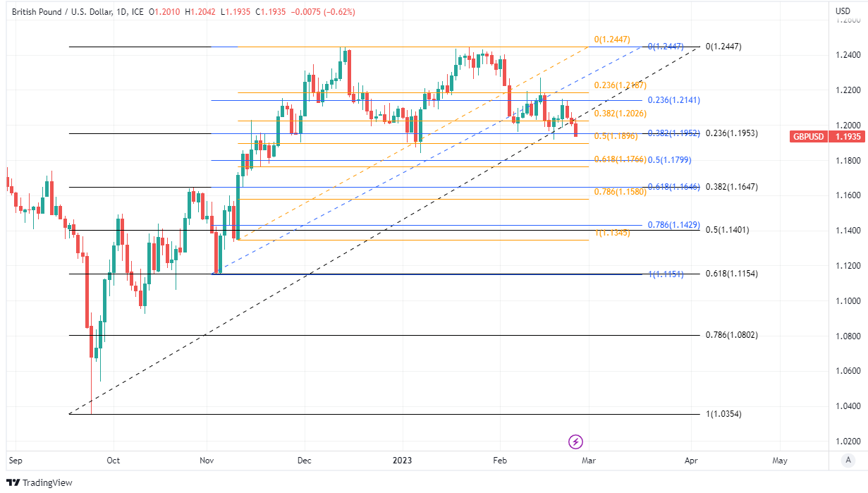Select the blue 0.236(1.2141) Fib level
This screenshot has width=868, height=493.
click(674, 100)
